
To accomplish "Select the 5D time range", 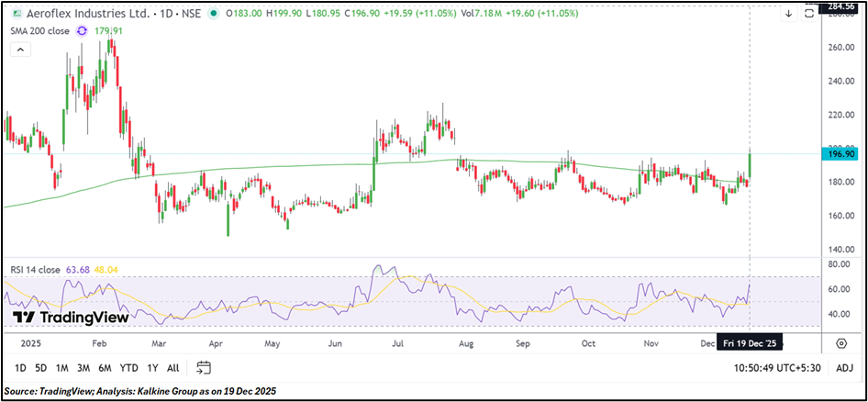I will [x=40, y=368].
